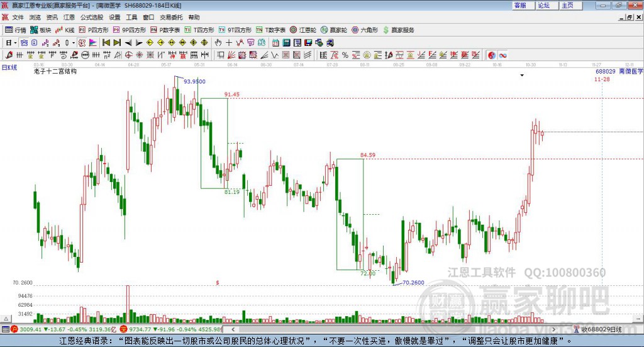Open the 六角形 hexagon tool
The height and width of the screenshot is (347, 644).
[365, 30]
